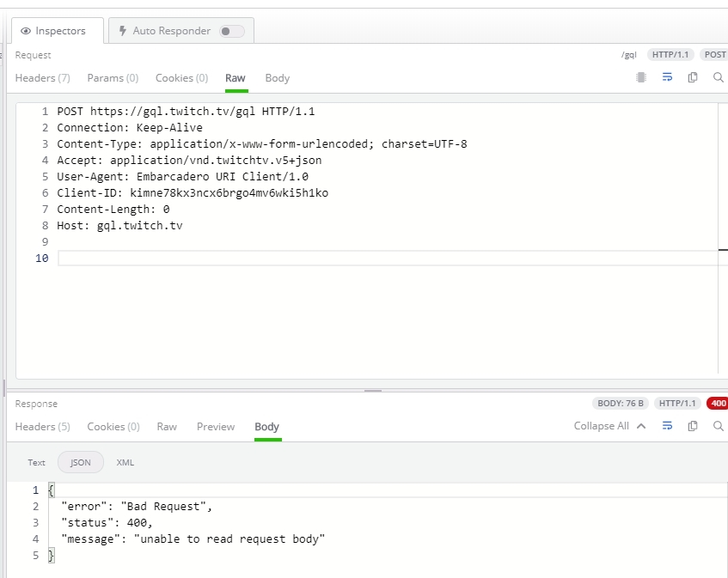
Task: Open the Auto Responder tab
Action: click(x=181, y=31)
